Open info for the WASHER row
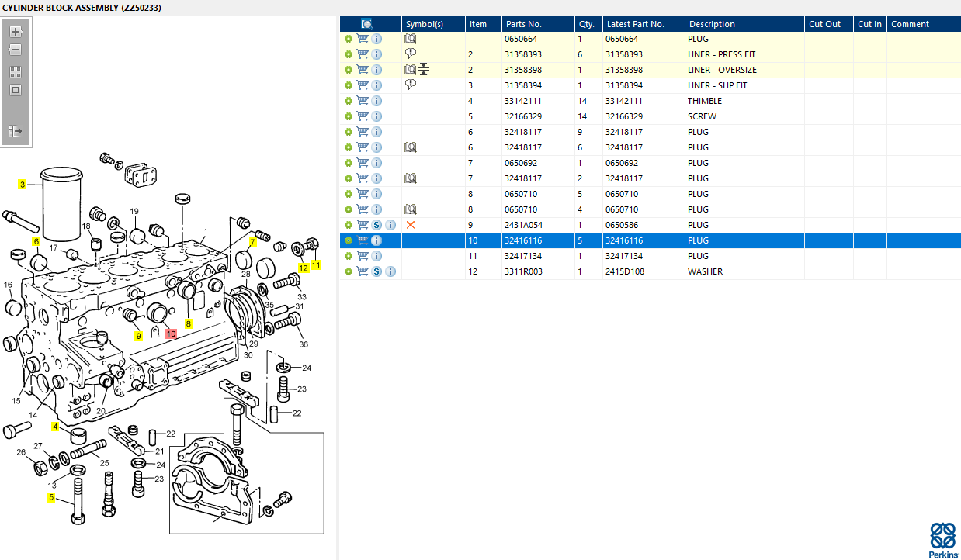This screenshot has height=560, width=961. click(x=390, y=271)
